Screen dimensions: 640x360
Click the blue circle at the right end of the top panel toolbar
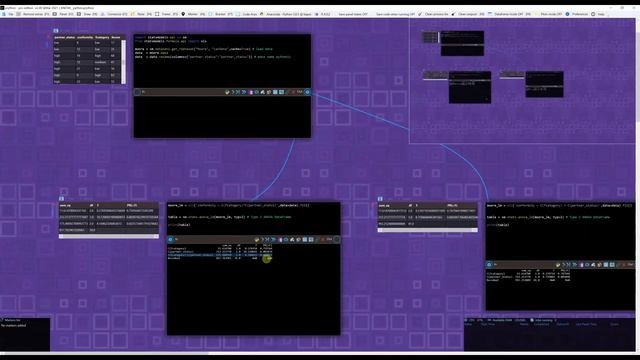click(307, 92)
